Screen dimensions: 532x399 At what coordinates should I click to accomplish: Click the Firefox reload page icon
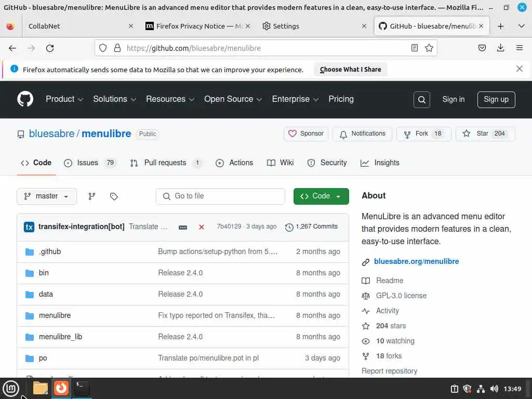50,48
